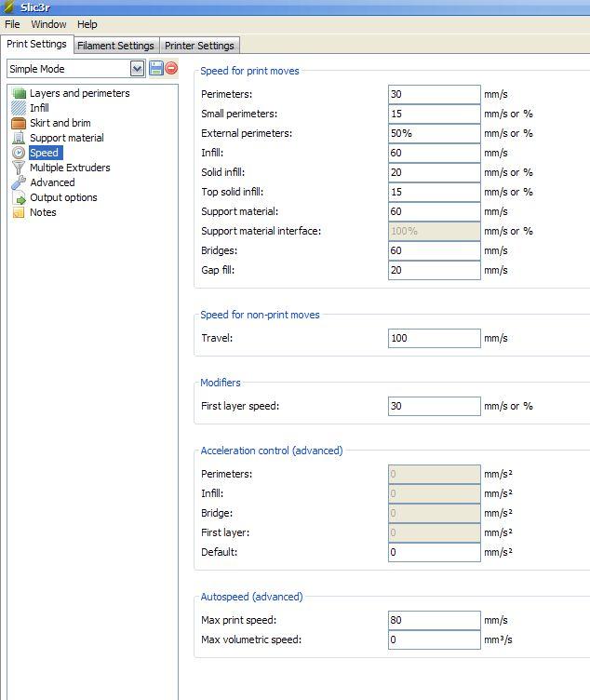Image resolution: width=590 pixels, height=700 pixels.
Task: Click the 'Travel:' label
Action: tap(217, 339)
